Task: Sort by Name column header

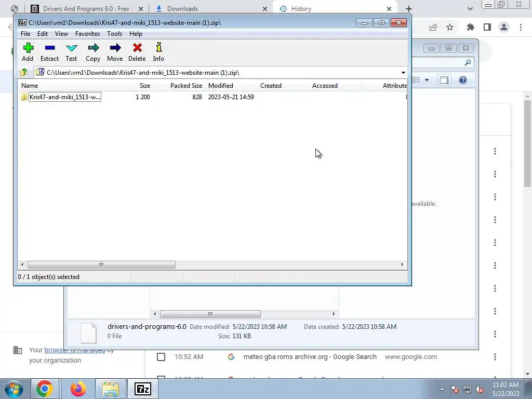Action: pyautogui.click(x=59, y=86)
